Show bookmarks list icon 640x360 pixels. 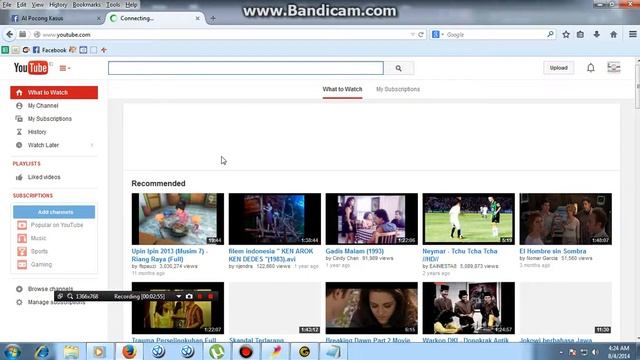click(x=580, y=35)
